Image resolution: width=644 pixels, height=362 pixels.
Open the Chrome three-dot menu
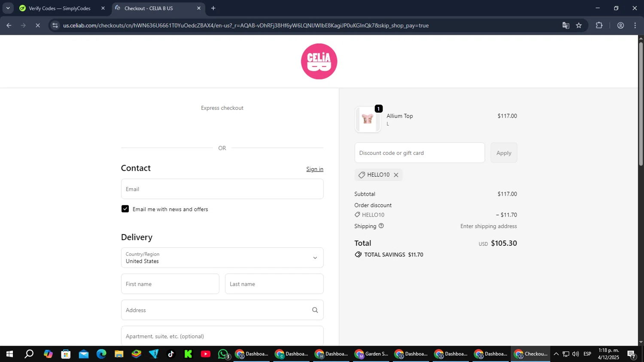635,25
